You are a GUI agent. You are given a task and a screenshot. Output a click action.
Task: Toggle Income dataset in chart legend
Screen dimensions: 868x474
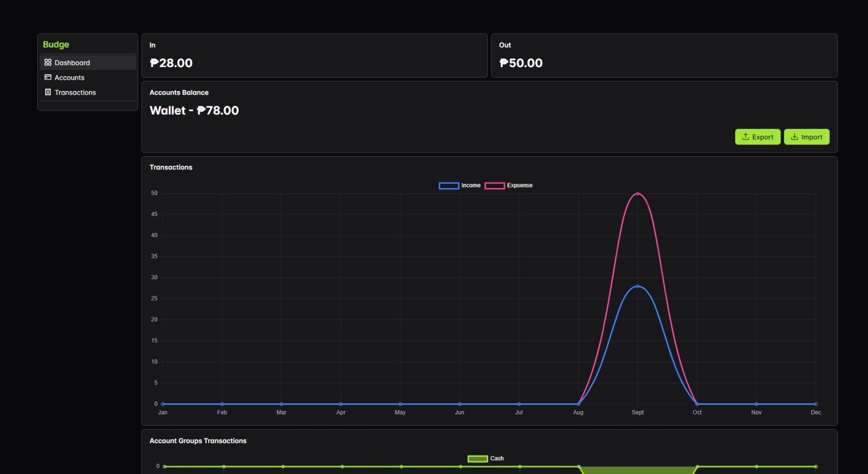[460, 185]
